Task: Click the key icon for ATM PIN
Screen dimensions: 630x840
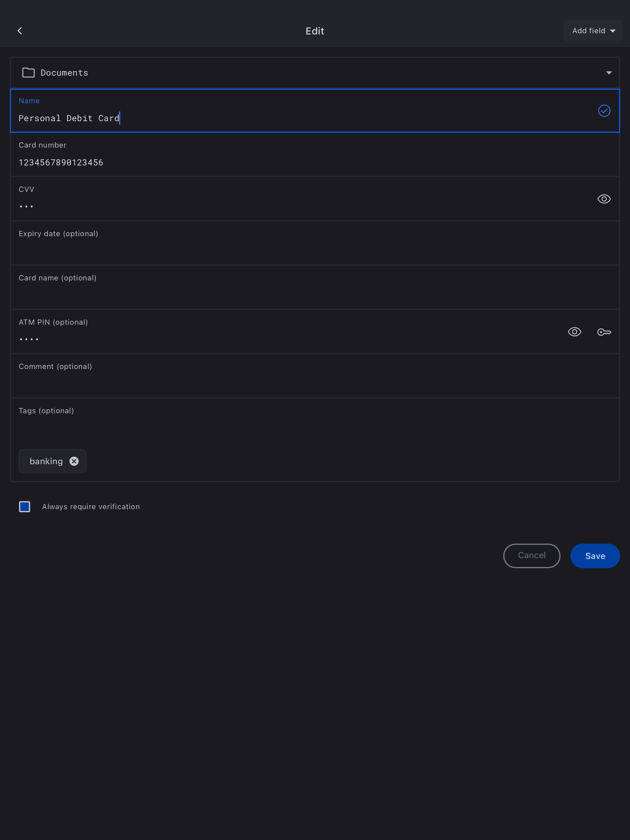Action: pos(604,332)
